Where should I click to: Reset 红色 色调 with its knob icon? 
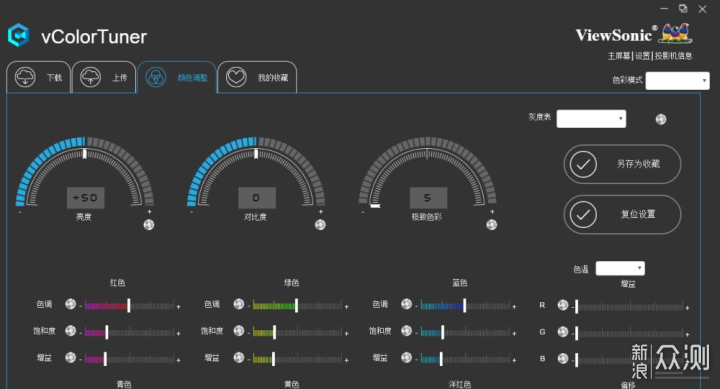pos(70,304)
